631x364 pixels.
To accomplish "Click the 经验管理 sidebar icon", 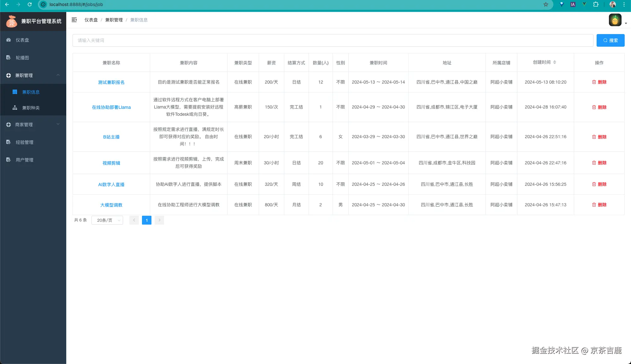I will [9, 142].
